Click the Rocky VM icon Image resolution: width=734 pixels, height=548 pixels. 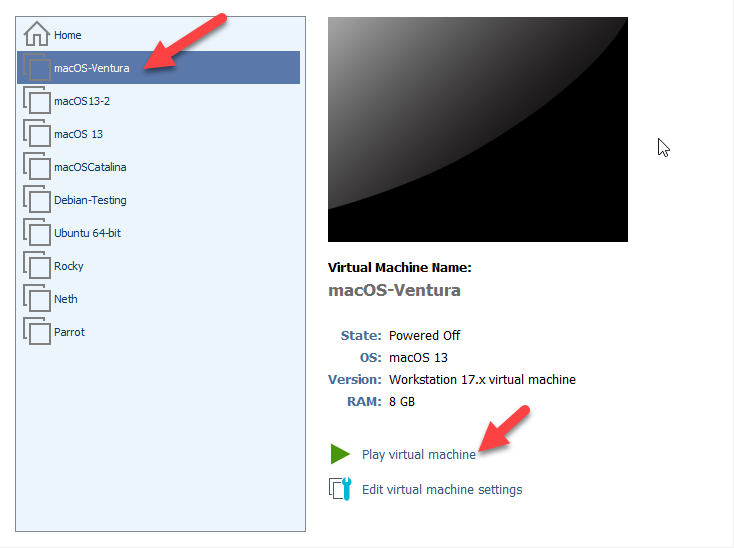36,266
